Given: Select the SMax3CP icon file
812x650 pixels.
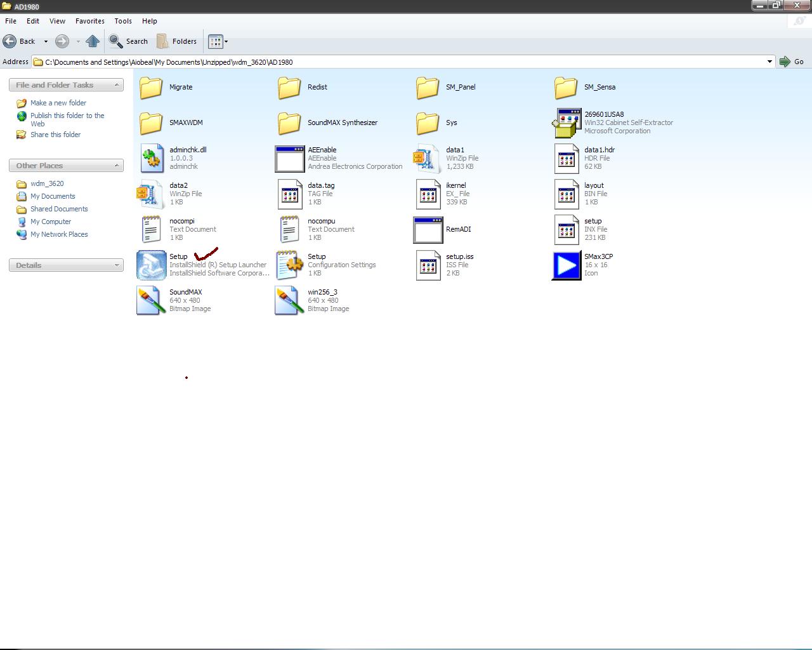Looking at the screenshot, I should [566, 265].
